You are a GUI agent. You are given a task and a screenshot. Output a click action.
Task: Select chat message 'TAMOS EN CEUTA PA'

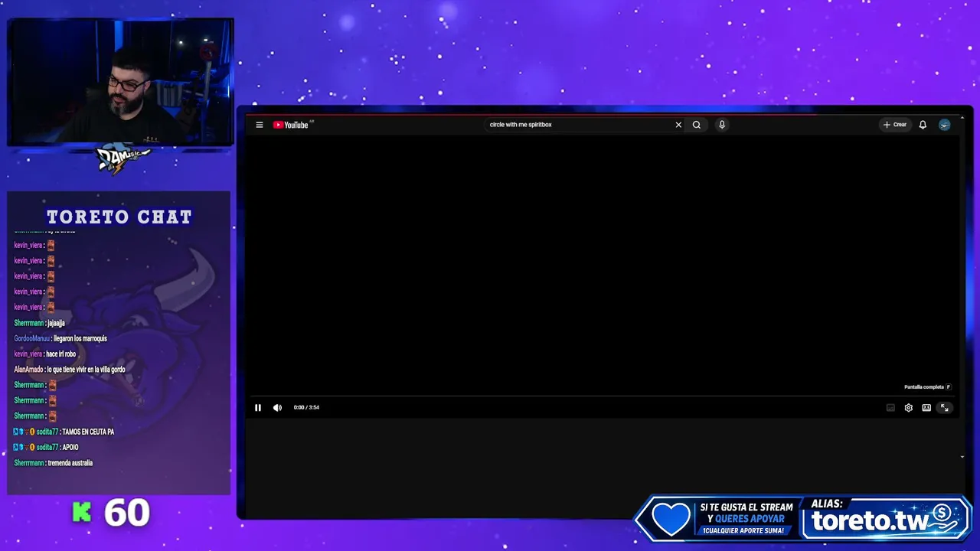tap(88, 432)
